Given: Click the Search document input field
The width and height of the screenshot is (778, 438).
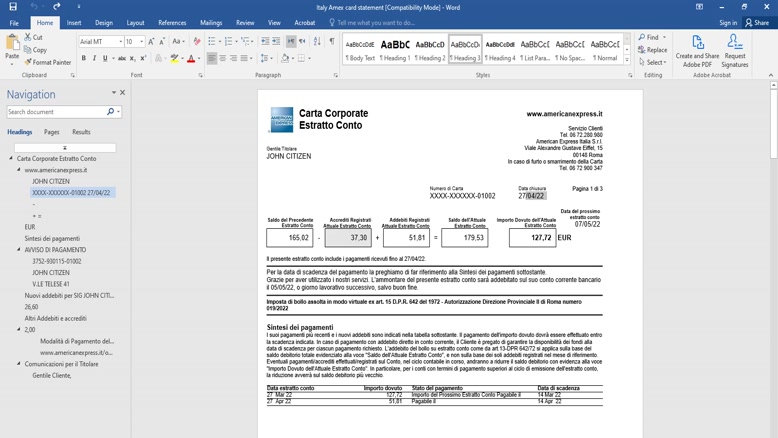Looking at the screenshot, I should tap(56, 112).
